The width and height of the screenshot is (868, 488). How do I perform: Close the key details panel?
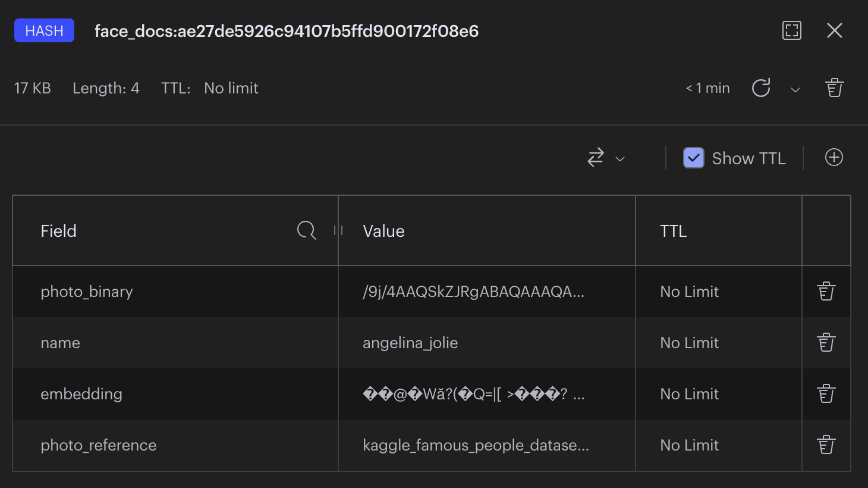[x=834, y=30]
